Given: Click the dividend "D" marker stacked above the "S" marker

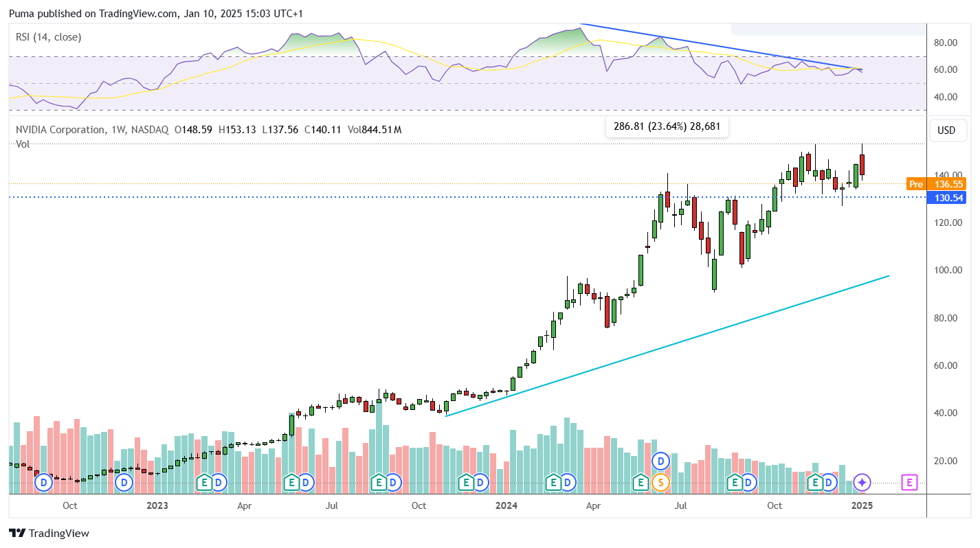Looking at the screenshot, I should (x=660, y=460).
